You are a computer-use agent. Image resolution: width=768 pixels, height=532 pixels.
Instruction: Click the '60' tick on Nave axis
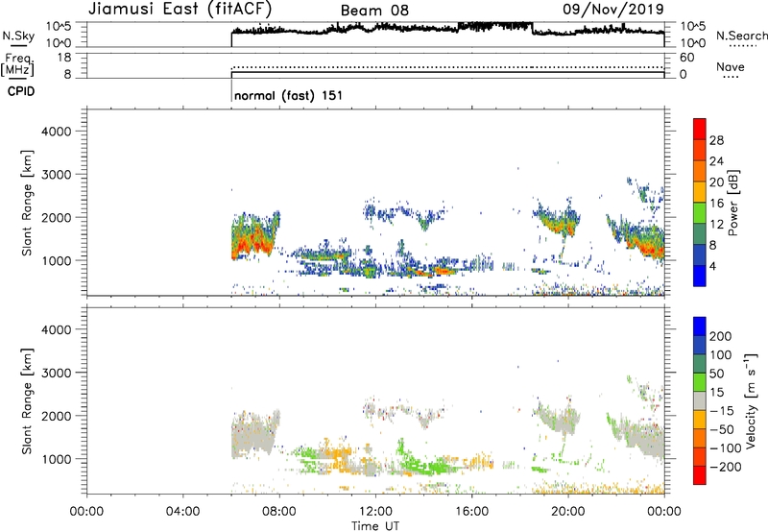click(686, 58)
